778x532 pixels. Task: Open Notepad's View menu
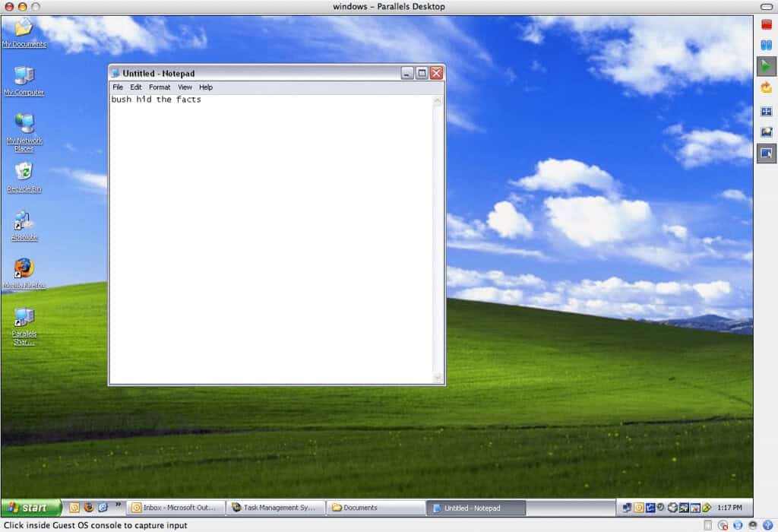pos(185,87)
